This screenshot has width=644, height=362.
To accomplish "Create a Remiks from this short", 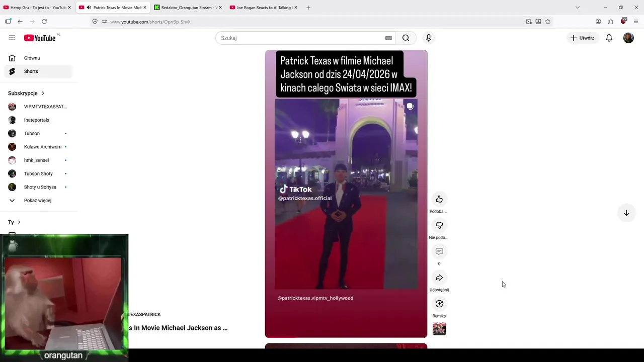I will click(x=439, y=304).
